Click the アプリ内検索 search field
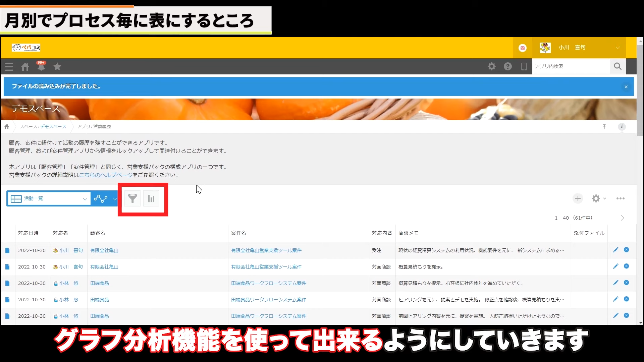This screenshot has width=644, height=362. [x=570, y=66]
